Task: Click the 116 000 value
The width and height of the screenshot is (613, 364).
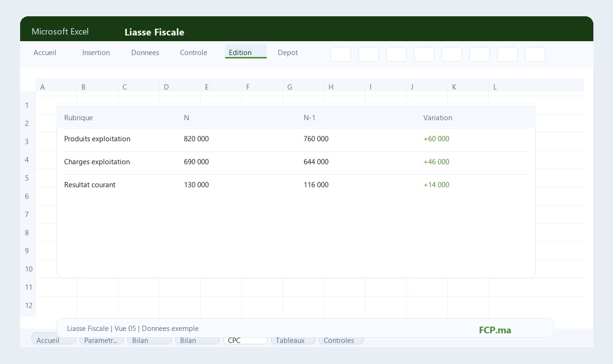Action: pyautogui.click(x=316, y=185)
